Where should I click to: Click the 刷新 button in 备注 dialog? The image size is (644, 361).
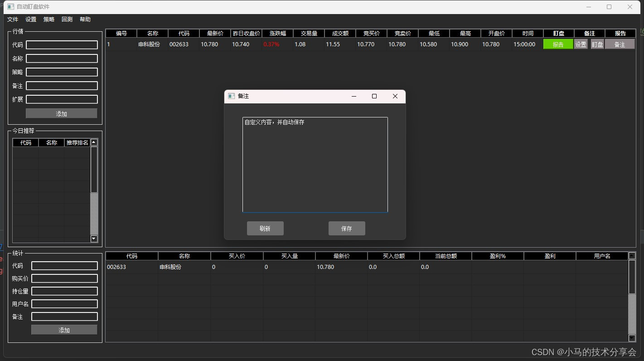pos(265,229)
